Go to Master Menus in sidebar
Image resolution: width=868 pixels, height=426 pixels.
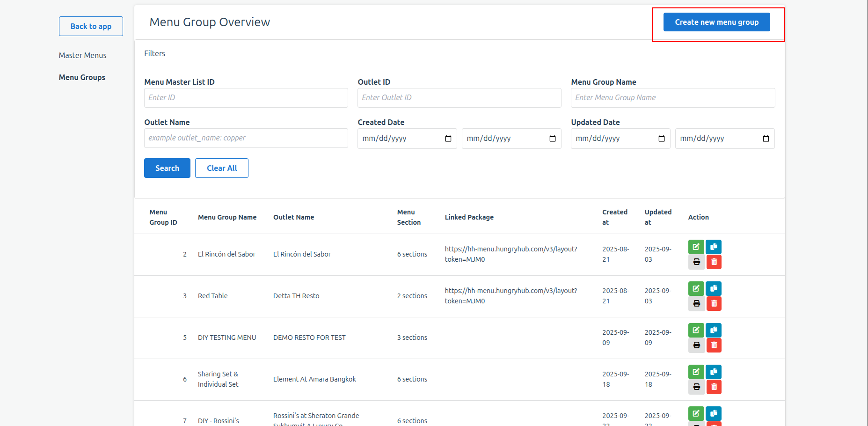[x=82, y=55]
